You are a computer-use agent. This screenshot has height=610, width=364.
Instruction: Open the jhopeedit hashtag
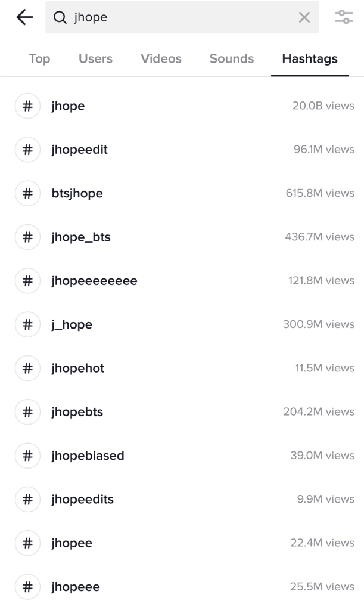click(79, 150)
